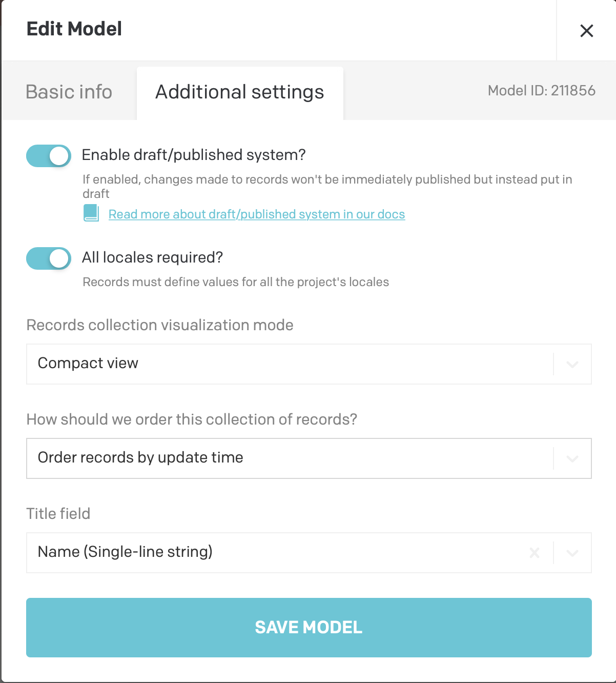Screen dimensions: 616x683
Task: Click the Compact view dropdown chevron
Action: [572, 365]
